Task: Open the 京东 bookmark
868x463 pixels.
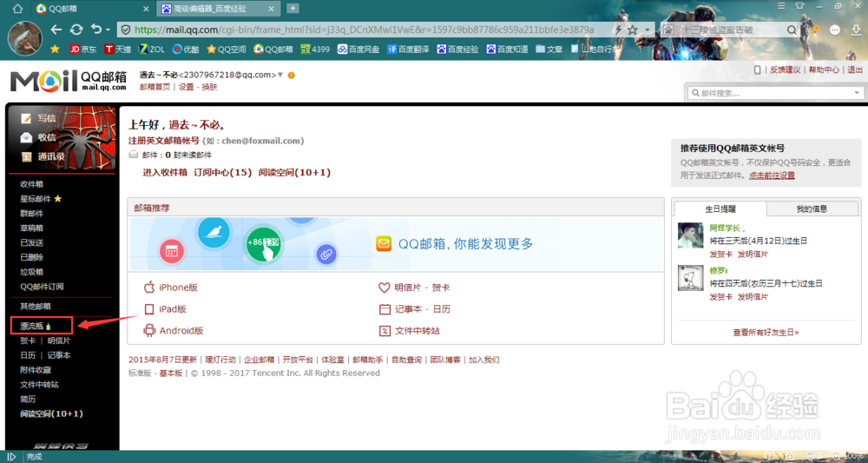Action: pyautogui.click(x=83, y=49)
